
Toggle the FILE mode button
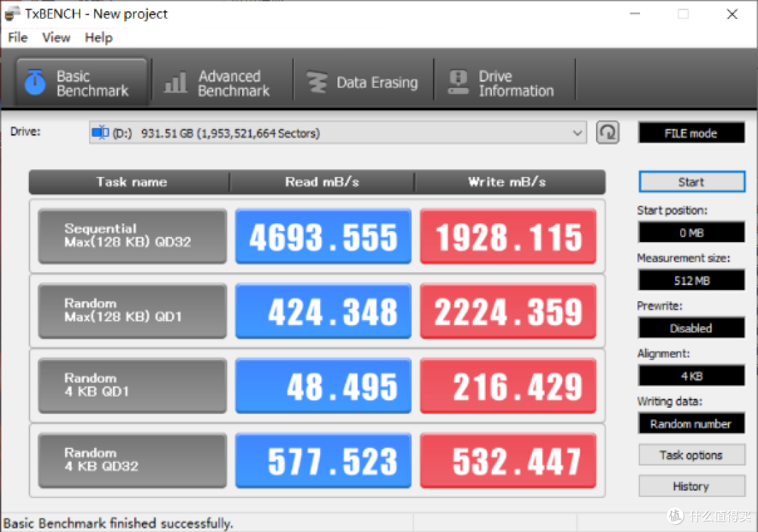coord(691,133)
